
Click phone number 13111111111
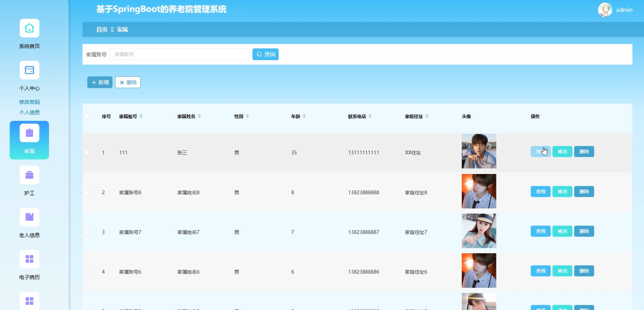(x=364, y=153)
